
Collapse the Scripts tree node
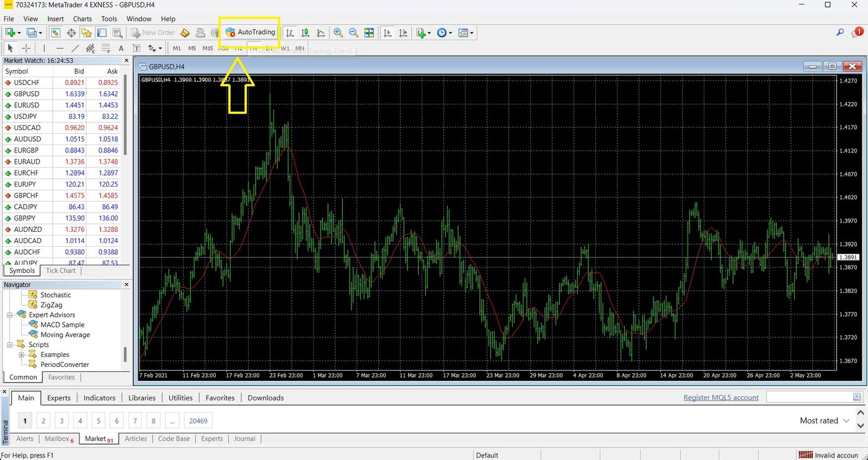click(x=11, y=345)
